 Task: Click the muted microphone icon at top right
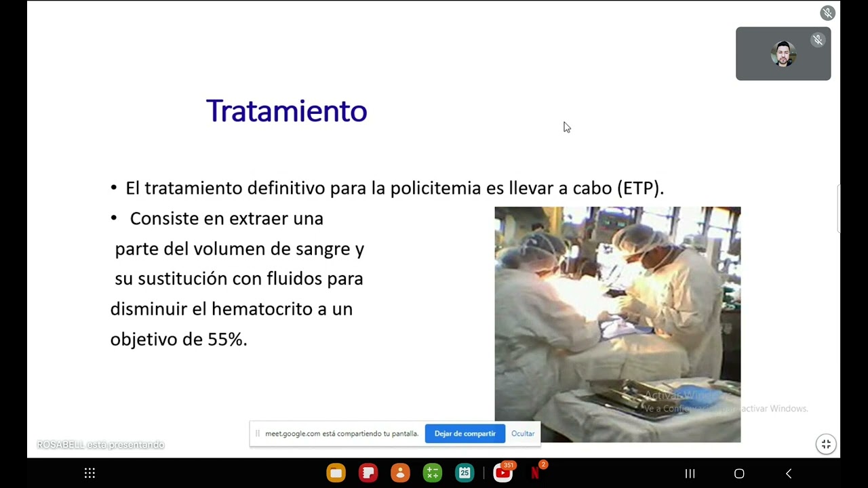click(x=827, y=13)
